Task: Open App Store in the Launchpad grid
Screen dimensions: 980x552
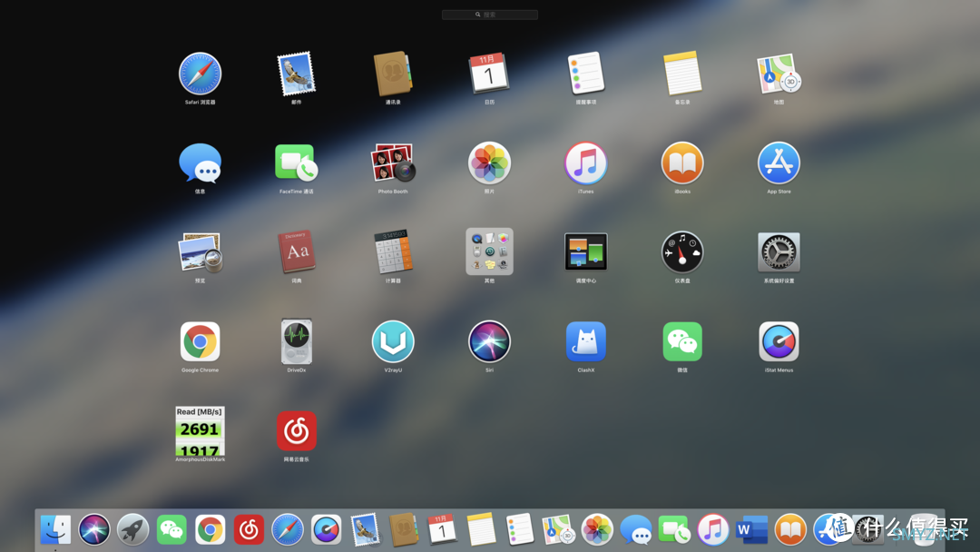Action: [x=779, y=163]
